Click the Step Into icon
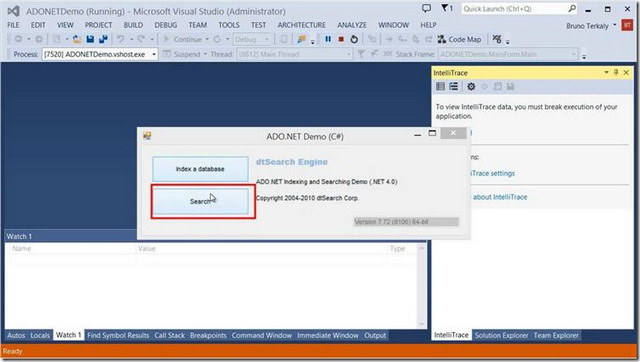Image resolution: width=640 pixels, height=362 pixels. tap(402, 39)
